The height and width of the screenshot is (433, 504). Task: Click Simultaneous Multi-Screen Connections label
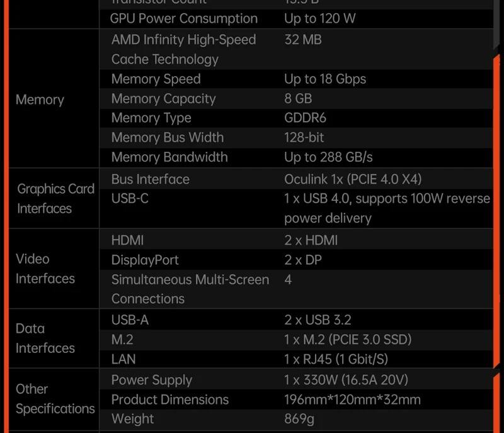[x=190, y=289]
